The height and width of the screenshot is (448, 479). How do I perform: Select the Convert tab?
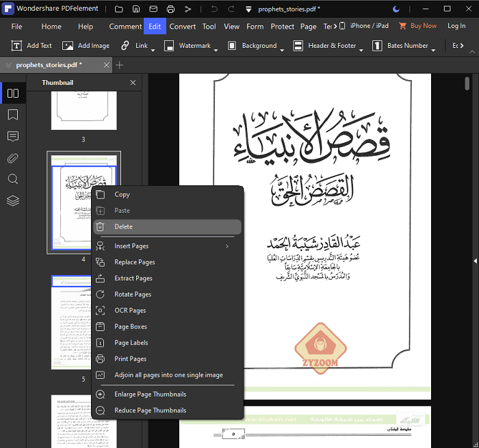pos(183,27)
